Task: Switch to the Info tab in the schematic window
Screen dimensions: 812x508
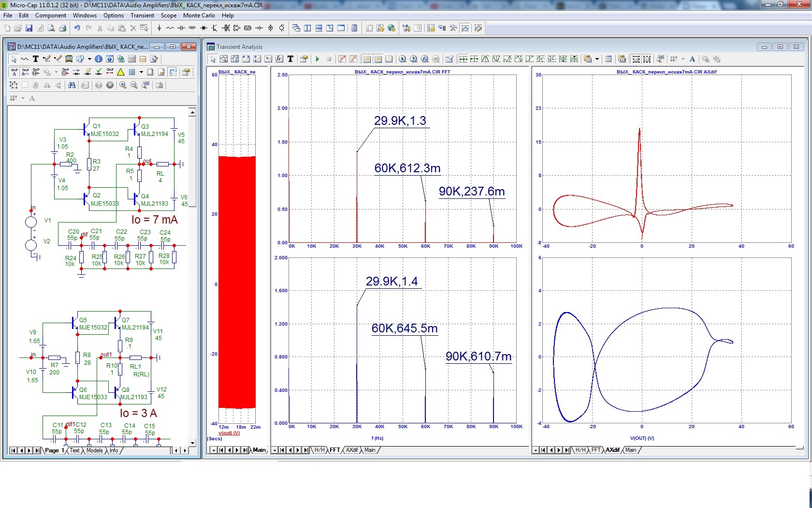Action: [114, 450]
